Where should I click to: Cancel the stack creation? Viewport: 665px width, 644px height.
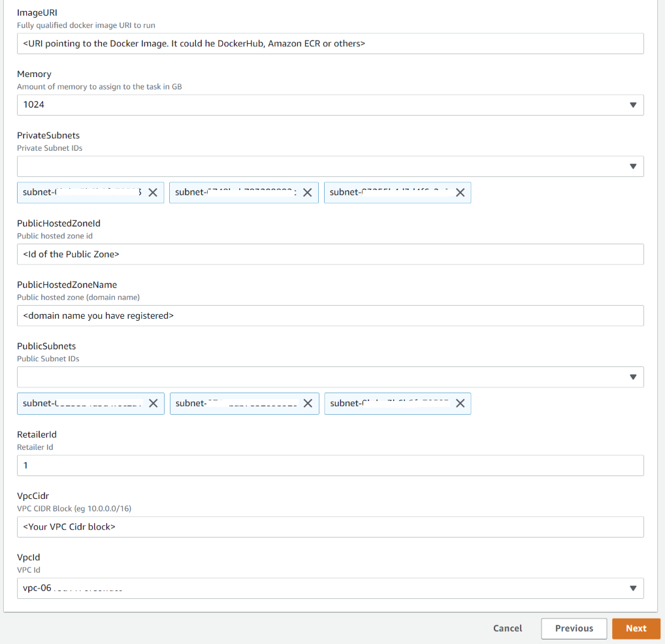[x=508, y=628]
